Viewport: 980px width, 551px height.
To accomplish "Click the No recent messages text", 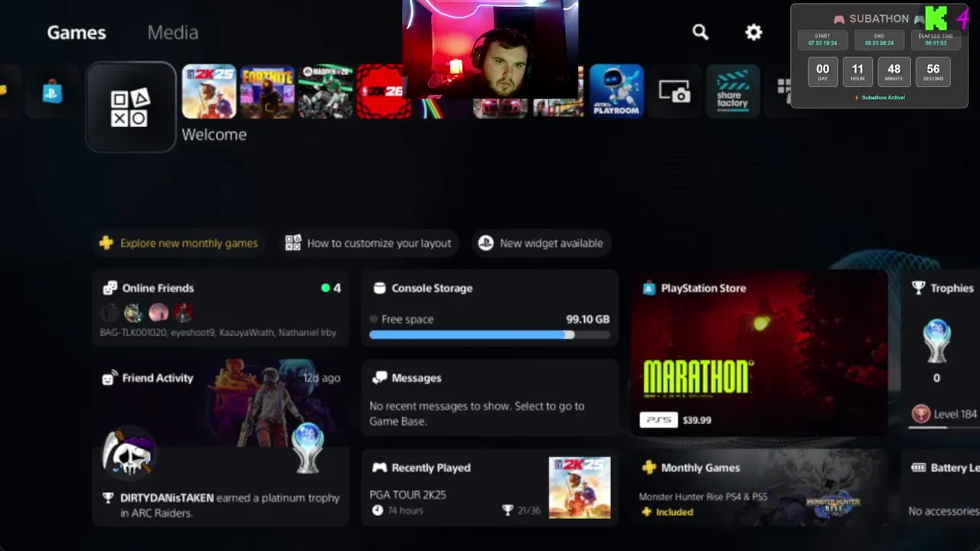I will (x=476, y=413).
